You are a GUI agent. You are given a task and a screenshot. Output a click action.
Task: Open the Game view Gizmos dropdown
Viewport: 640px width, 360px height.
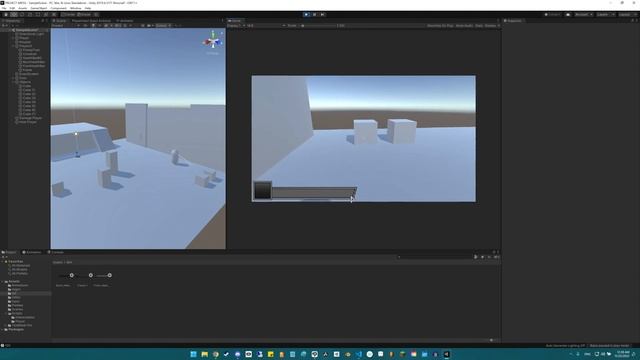click(x=492, y=25)
